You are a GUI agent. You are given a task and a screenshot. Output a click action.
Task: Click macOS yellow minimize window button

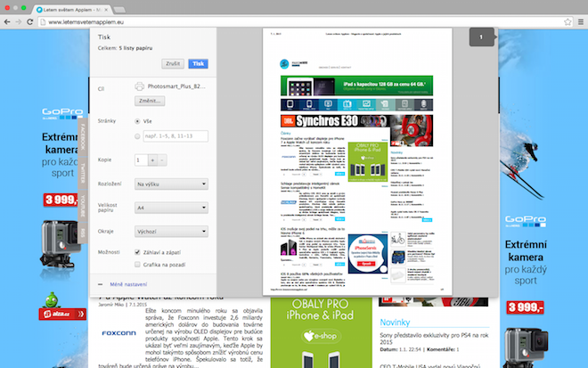[15, 8]
